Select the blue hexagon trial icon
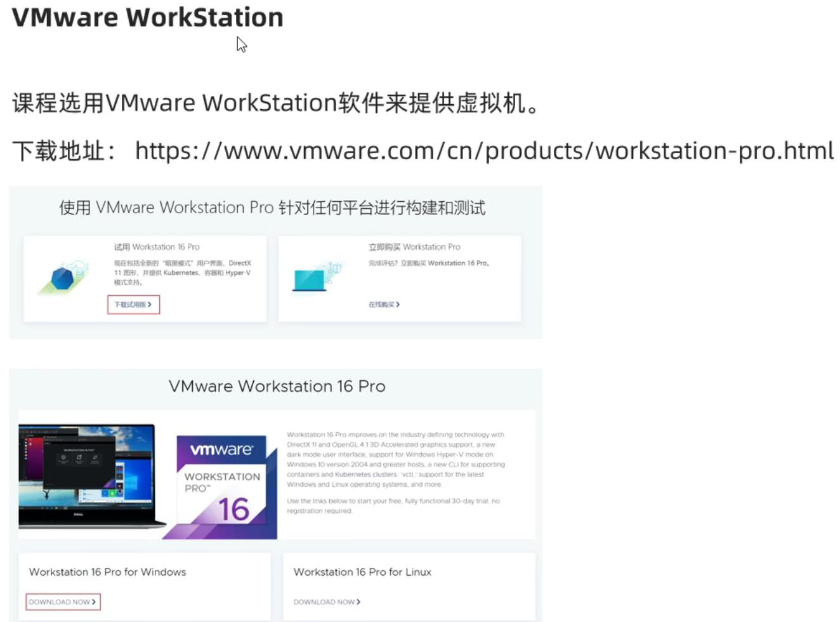 coord(63,277)
